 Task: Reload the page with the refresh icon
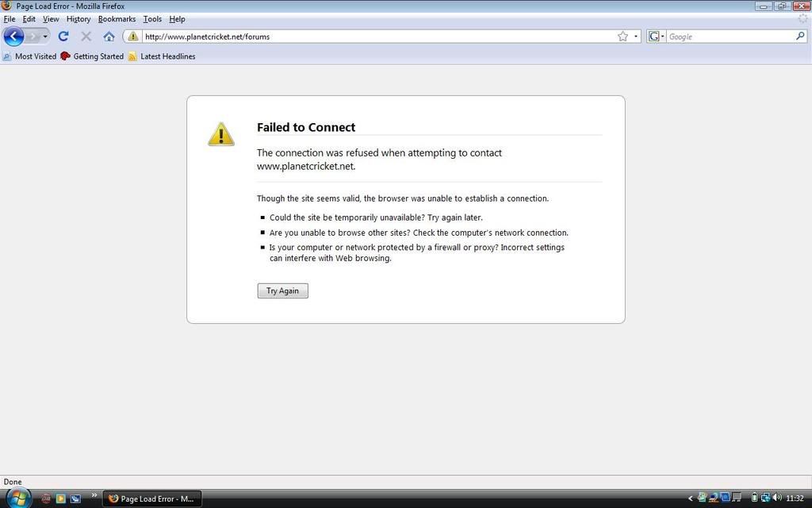tap(63, 37)
